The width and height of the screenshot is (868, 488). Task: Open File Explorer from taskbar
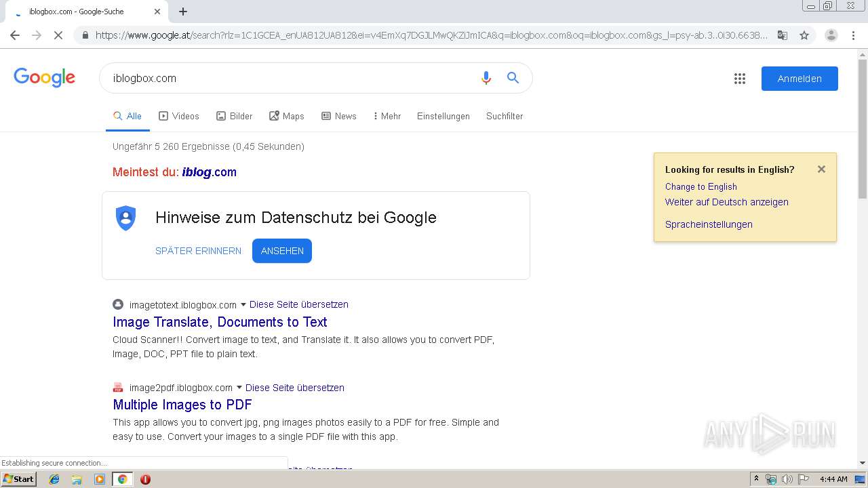[77, 479]
